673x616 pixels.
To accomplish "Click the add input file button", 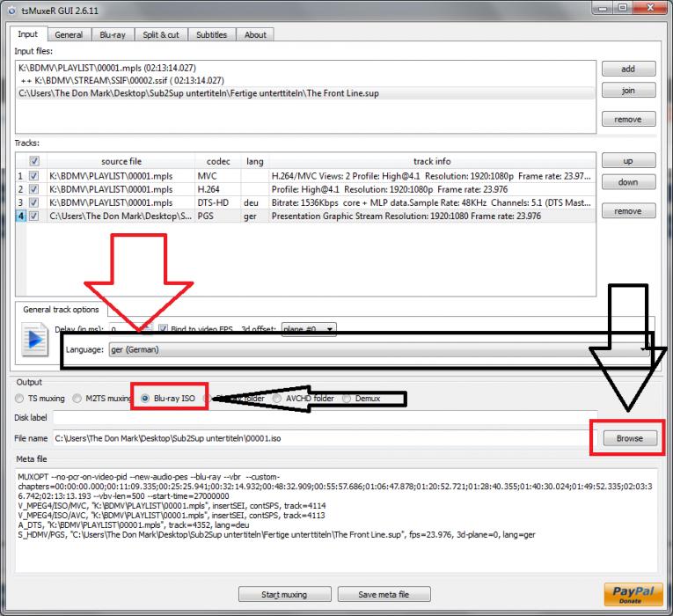I will tap(628, 69).
